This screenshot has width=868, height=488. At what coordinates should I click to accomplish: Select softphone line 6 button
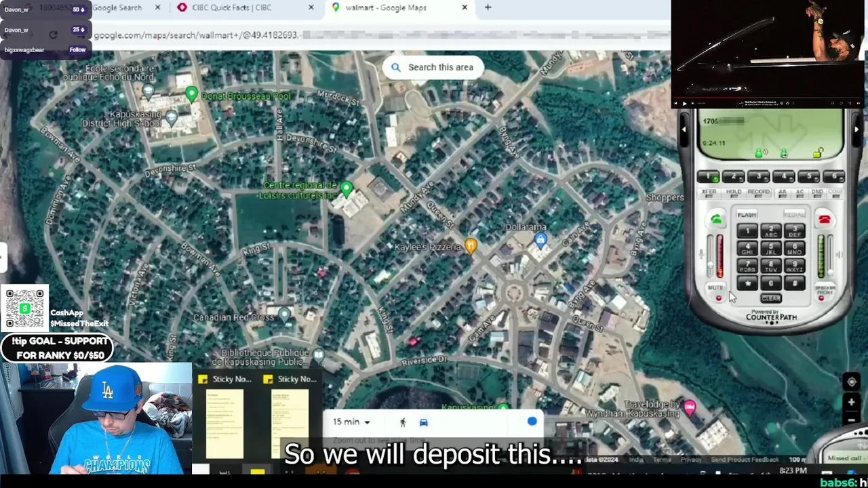click(x=834, y=176)
